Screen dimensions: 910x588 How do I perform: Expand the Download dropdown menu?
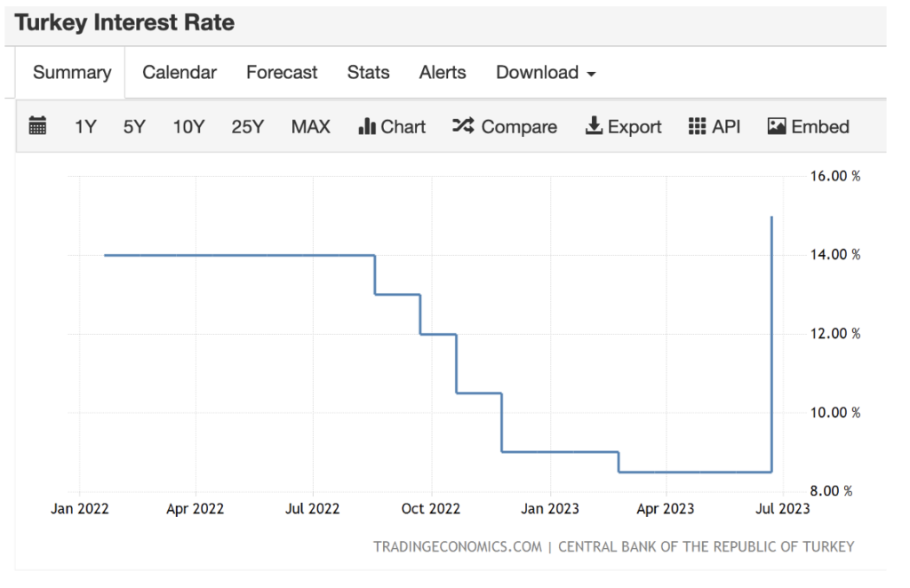click(x=546, y=73)
